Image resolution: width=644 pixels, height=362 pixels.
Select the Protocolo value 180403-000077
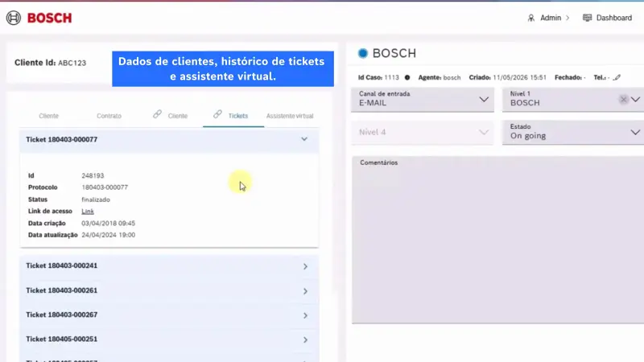105,187
